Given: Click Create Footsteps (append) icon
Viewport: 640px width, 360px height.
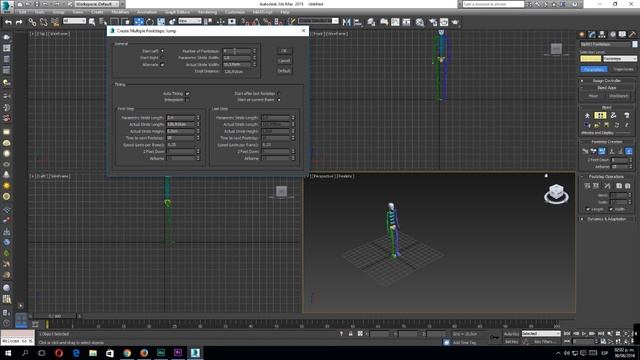Looking at the screenshot, I should [585, 151].
